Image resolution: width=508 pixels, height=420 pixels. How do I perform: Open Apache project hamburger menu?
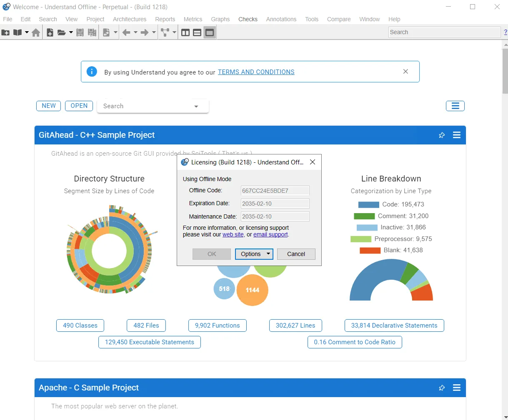point(457,388)
